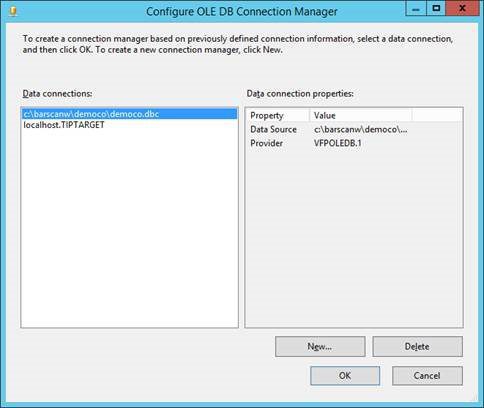Delete the selected data connection
484x408 pixels.
pos(417,347)
